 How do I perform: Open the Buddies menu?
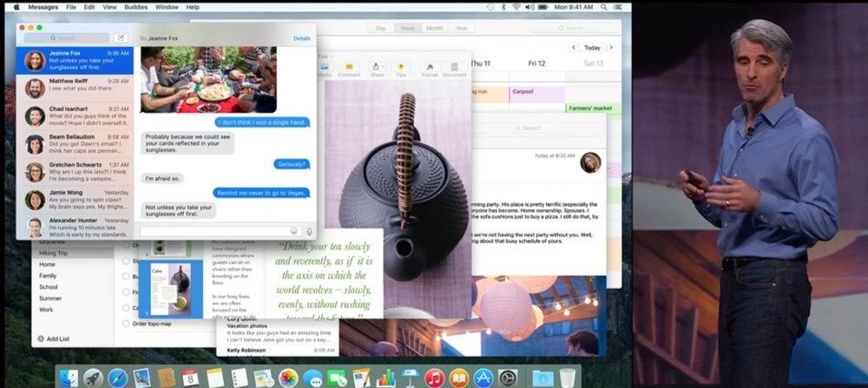pyautogui.click(x=135, y=7)
